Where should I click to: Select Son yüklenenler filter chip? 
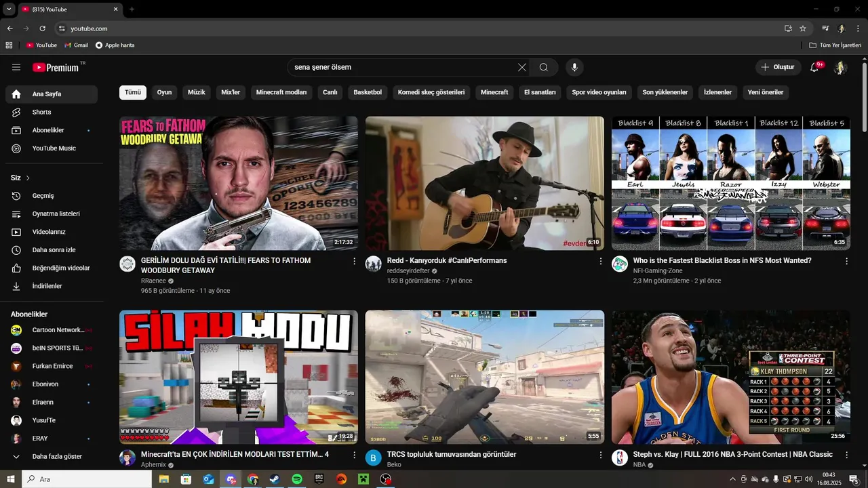[665, 92]
